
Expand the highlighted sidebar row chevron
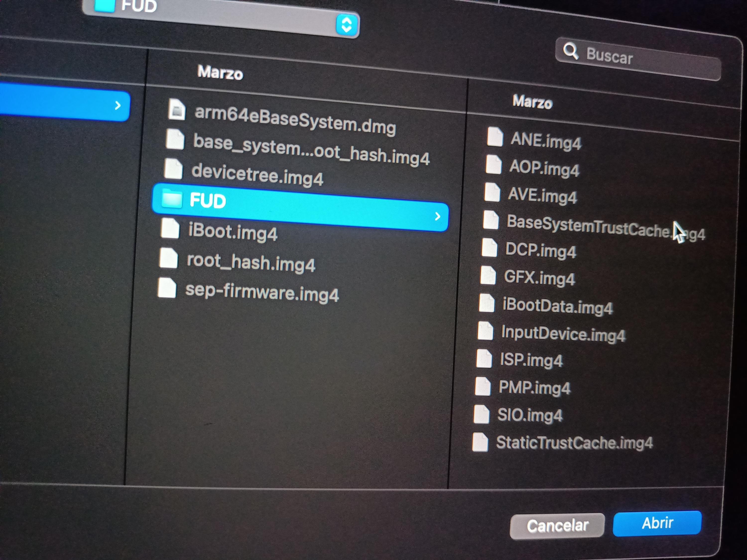(x=118, y=106)
